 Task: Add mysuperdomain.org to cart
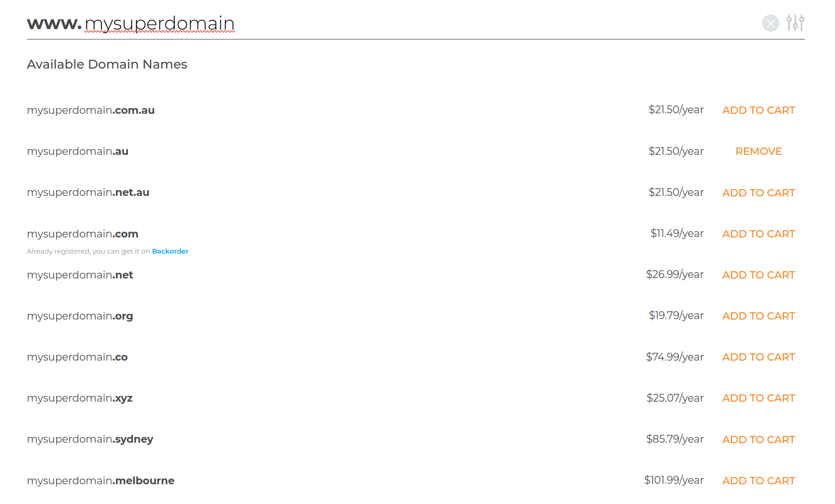(x=758, y=316)
